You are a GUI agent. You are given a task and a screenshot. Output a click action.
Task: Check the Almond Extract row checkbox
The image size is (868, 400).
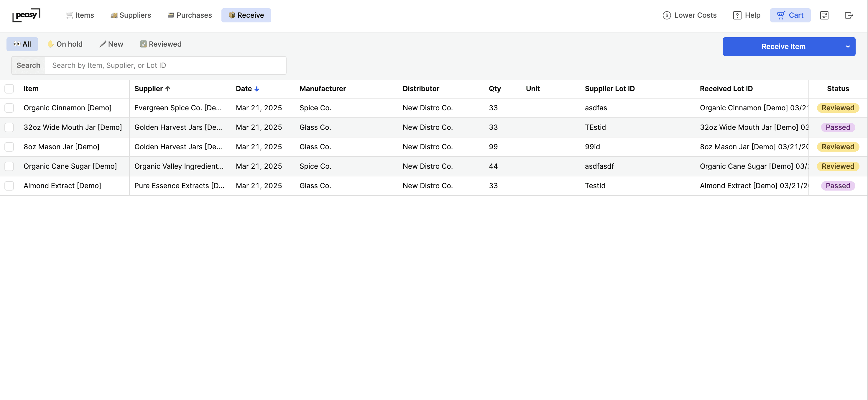pyautogui.click(x=9, y=186)
